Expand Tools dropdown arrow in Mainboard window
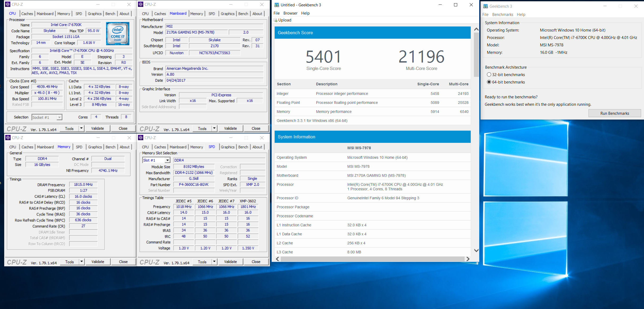The height and width of the screenshot is (309, 644). pos(214,129)
